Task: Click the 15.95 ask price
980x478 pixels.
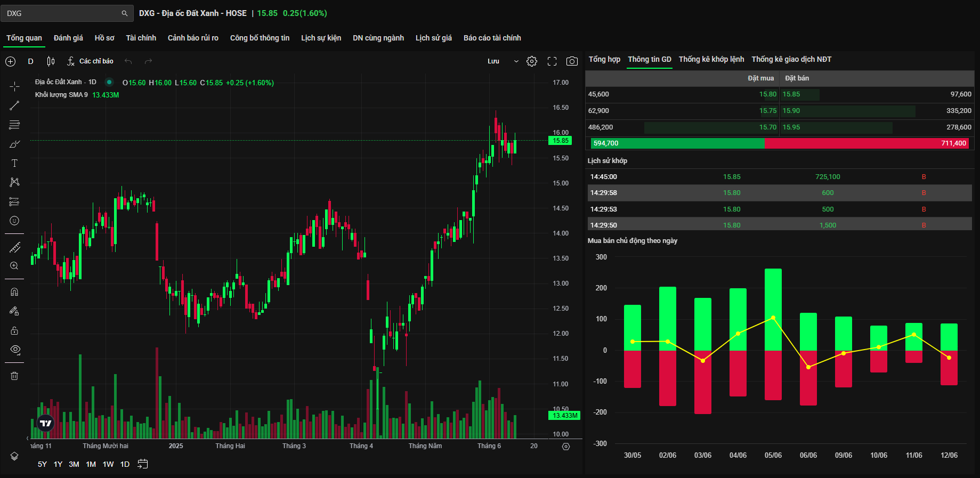Action: 791,127
